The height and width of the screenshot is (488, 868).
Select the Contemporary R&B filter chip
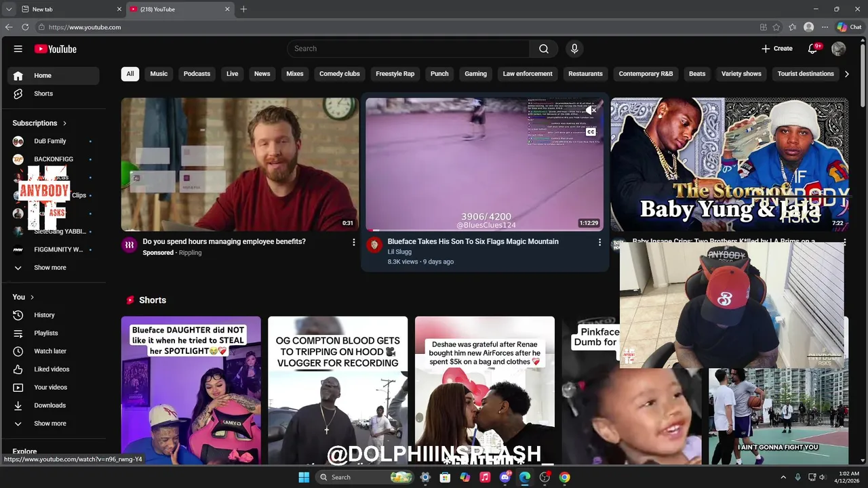click(646, 74)
